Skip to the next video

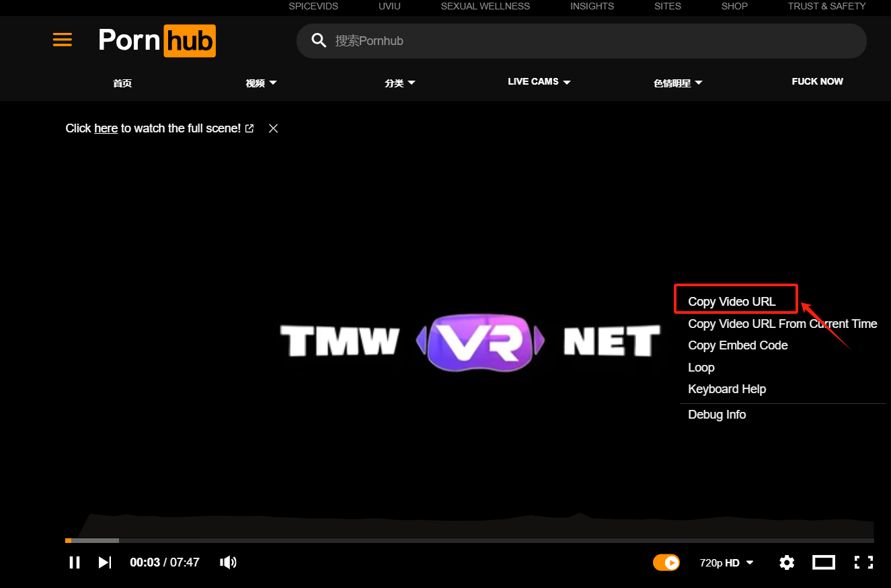click(x=104, y=562)
